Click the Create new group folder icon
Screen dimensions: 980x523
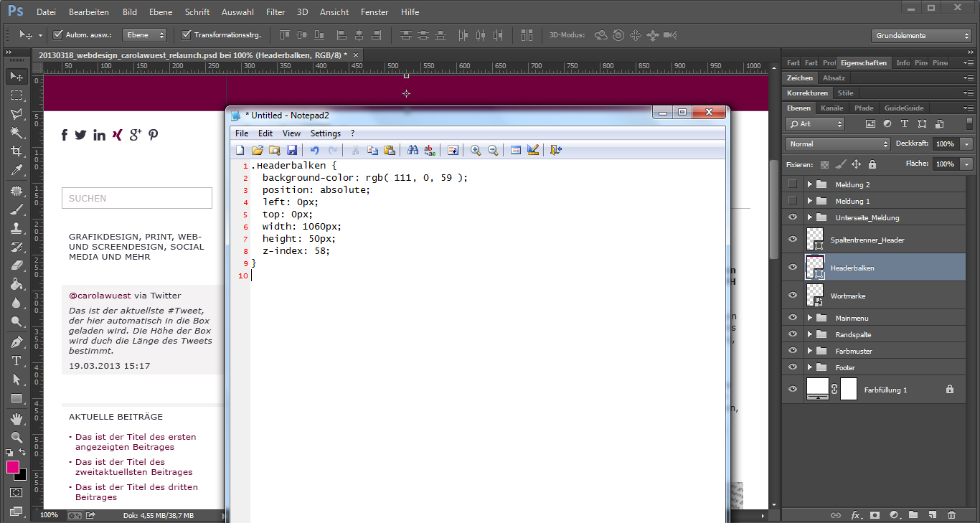(913, 515)
